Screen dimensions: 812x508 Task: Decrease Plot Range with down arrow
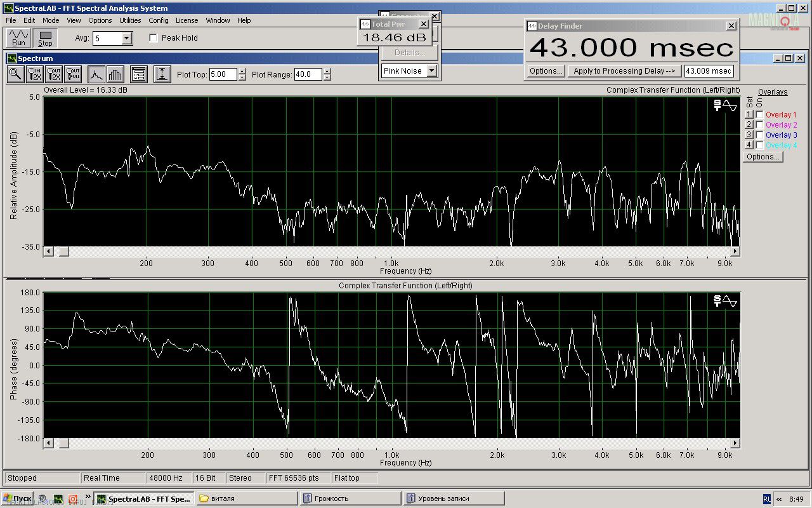coord(327,77)
